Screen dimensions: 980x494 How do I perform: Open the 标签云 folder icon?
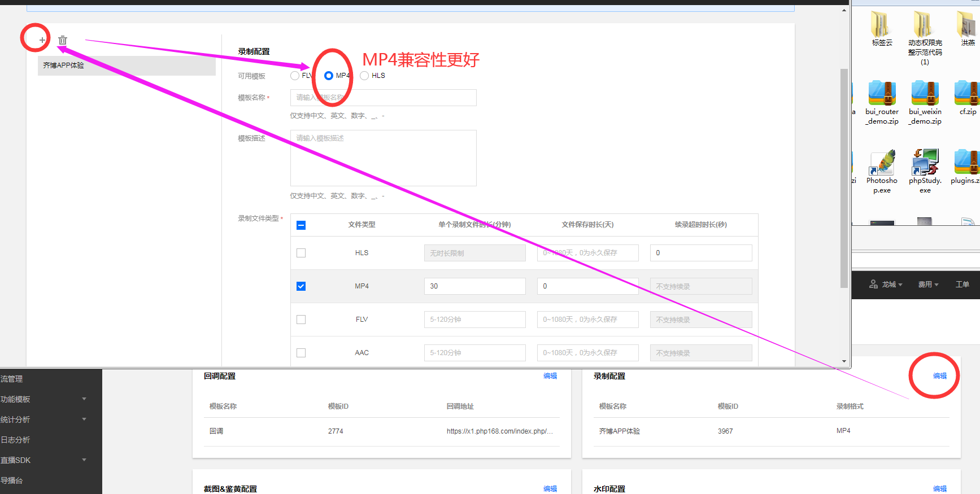tap(881, 25)
